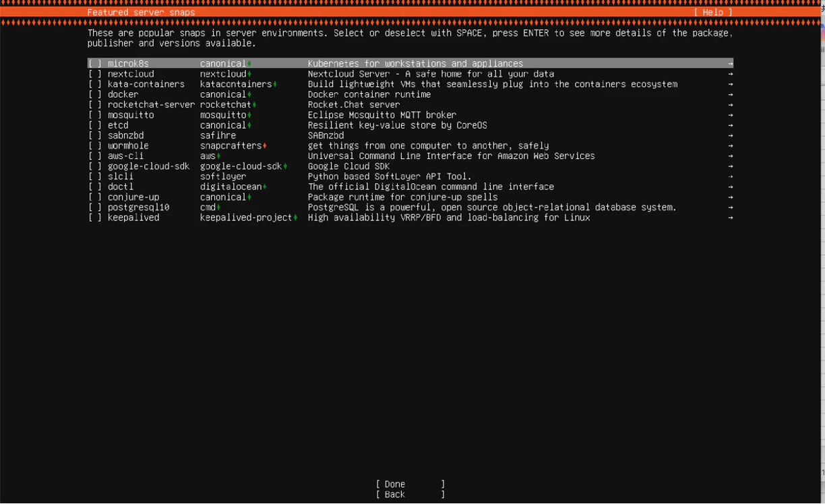This screenshot has width=825, height=504.
Task: Click 'Resilient key-value store by CoreOS' text
Action: pos(398,125)
